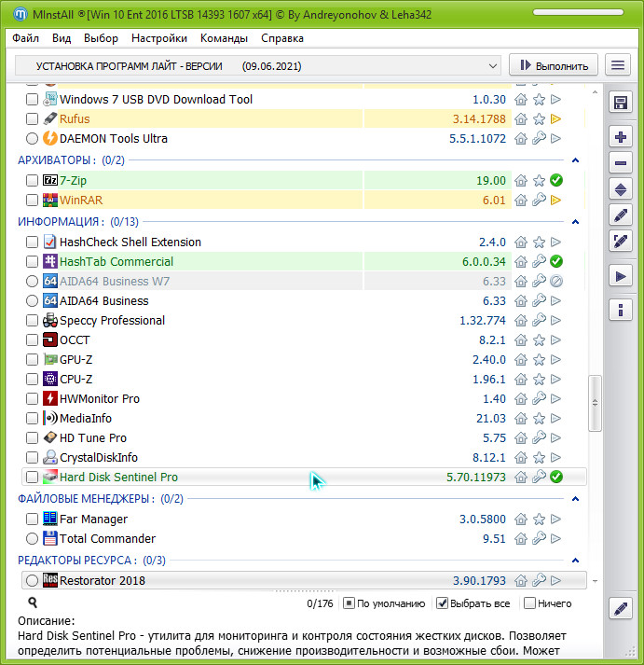The image size is (644, 665).
Task: Click the minus icon in right sidebar
Action: tap(621, 163)
